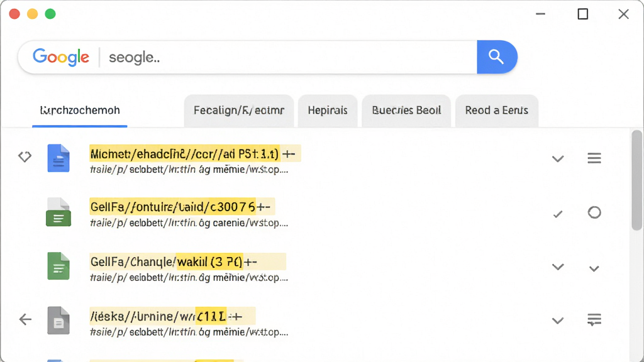644x362 pixels.
Task: Switch to the Reod a Eenis tab
Action: (497, 111)
